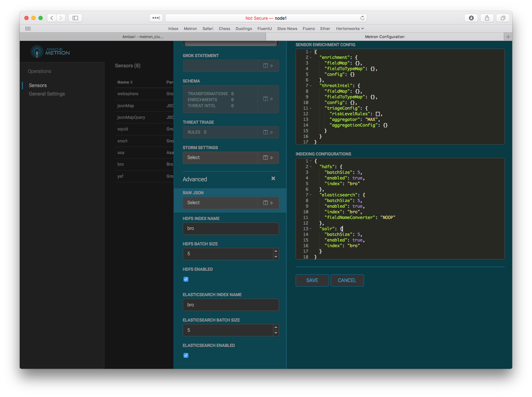Select the yaf sensor row
532x397 pixels.
(x=144, y=176)
